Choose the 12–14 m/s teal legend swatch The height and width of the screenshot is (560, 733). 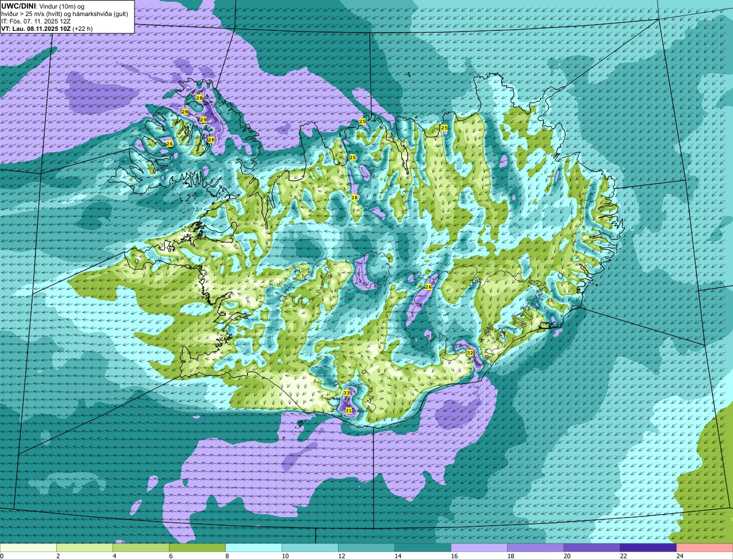tap(366, 547)
